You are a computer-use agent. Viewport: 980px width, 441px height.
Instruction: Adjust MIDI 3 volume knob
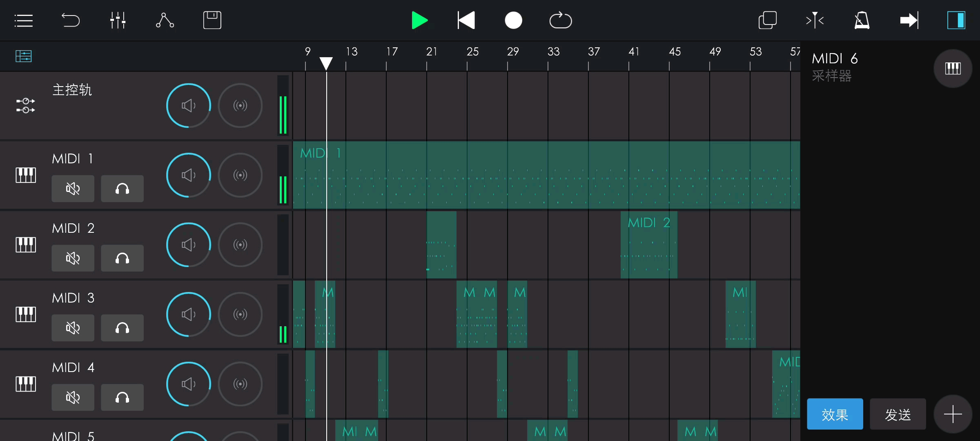pos(188,314)
